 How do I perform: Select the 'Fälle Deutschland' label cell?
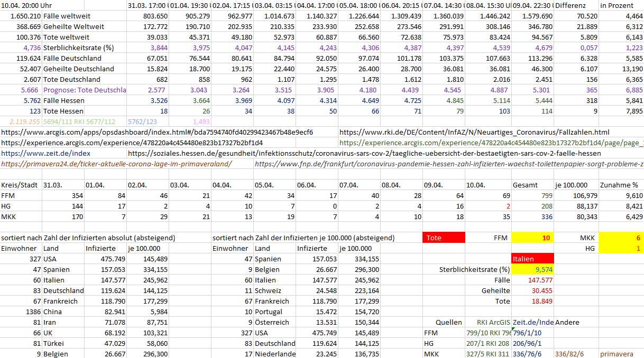point(72,58)
